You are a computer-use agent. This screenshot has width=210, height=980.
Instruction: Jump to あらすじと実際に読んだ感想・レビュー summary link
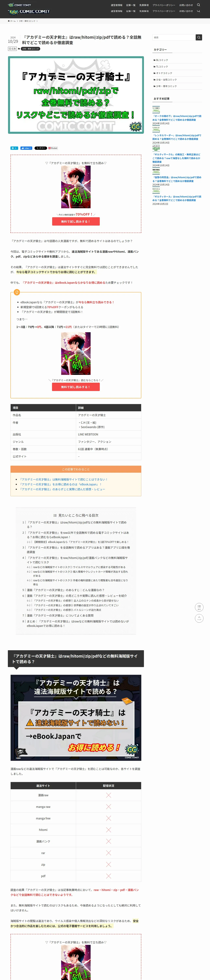point(62,489)
